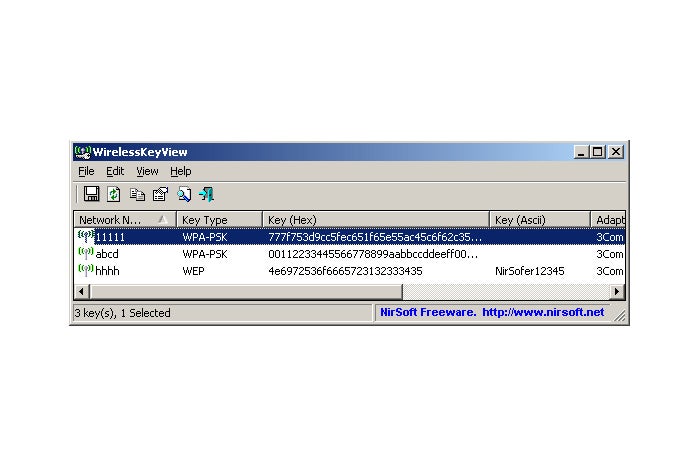Select the network row named abcd
This screenshot has width=700, height=467.
point(350,254)
